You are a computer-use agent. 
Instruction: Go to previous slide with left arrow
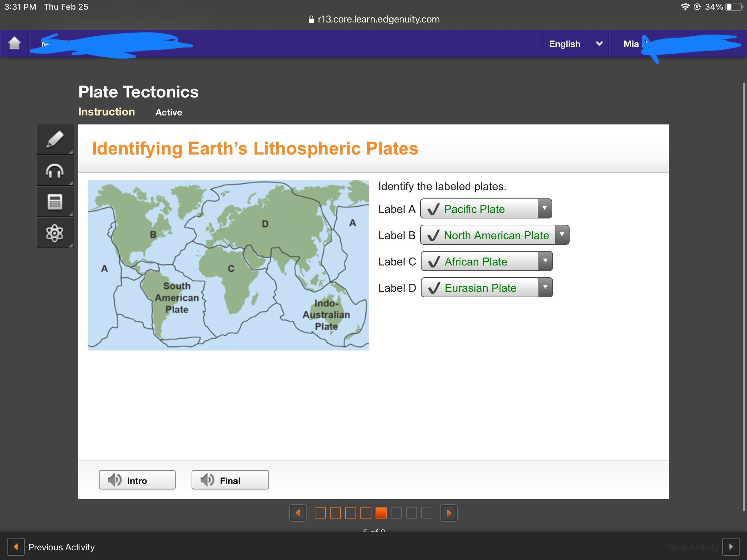point(298,513)
